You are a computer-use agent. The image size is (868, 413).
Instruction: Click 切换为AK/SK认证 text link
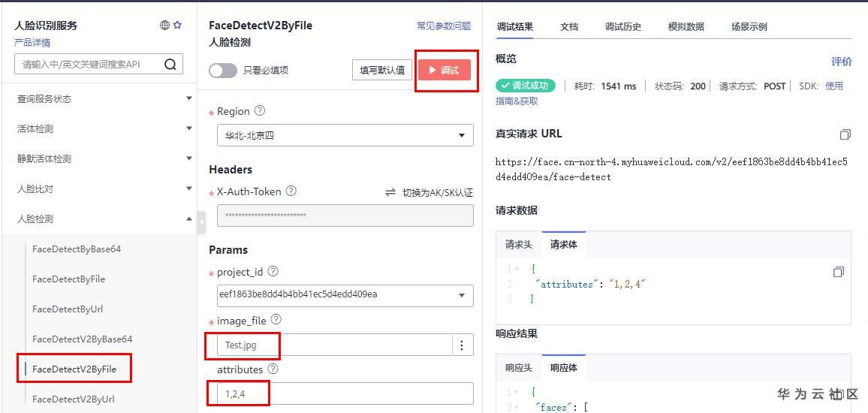[x=437, y=193]
